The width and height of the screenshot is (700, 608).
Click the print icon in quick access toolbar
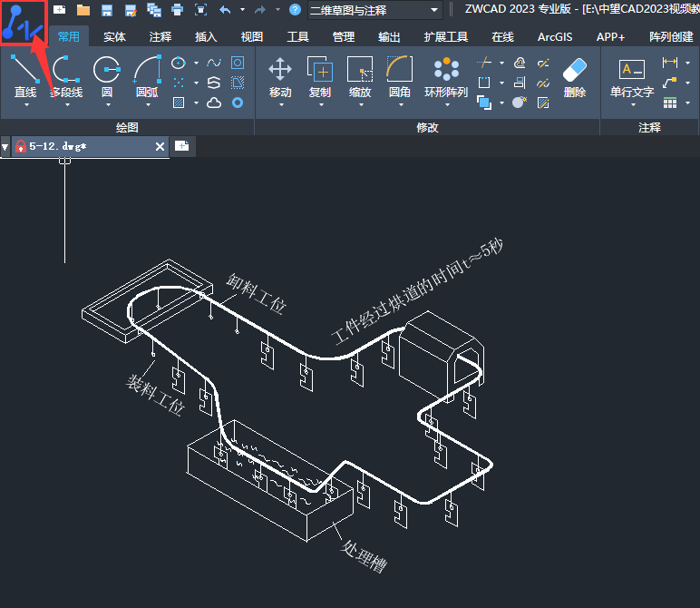tap(177, 10)
